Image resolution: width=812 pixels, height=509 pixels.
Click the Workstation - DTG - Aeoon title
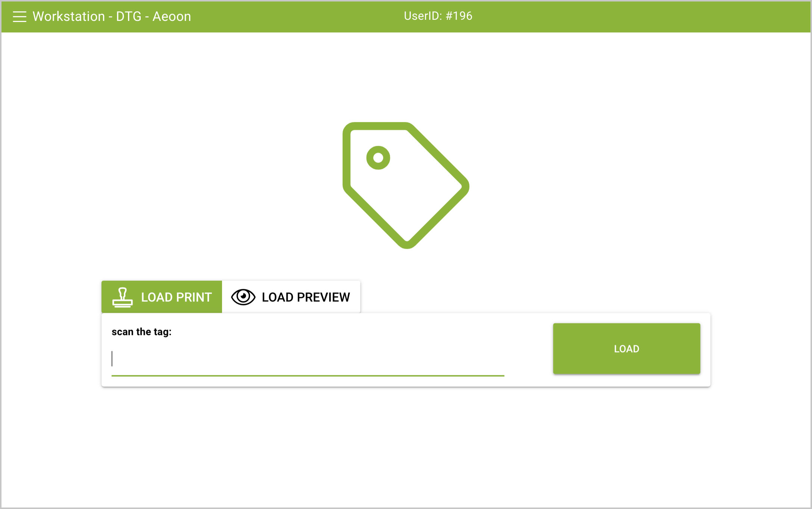click(x=112, y=16)
